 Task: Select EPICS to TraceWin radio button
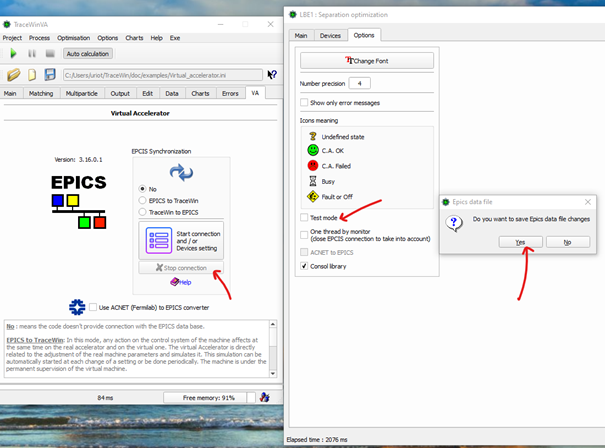tap(142, 200)
